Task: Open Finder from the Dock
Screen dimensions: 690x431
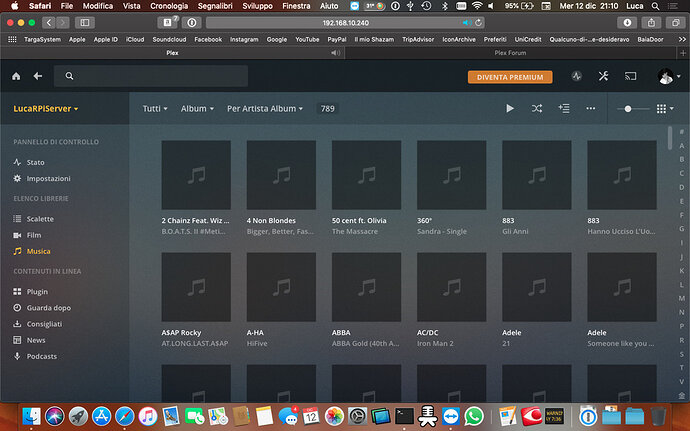Action: click(x=31, y=416)
